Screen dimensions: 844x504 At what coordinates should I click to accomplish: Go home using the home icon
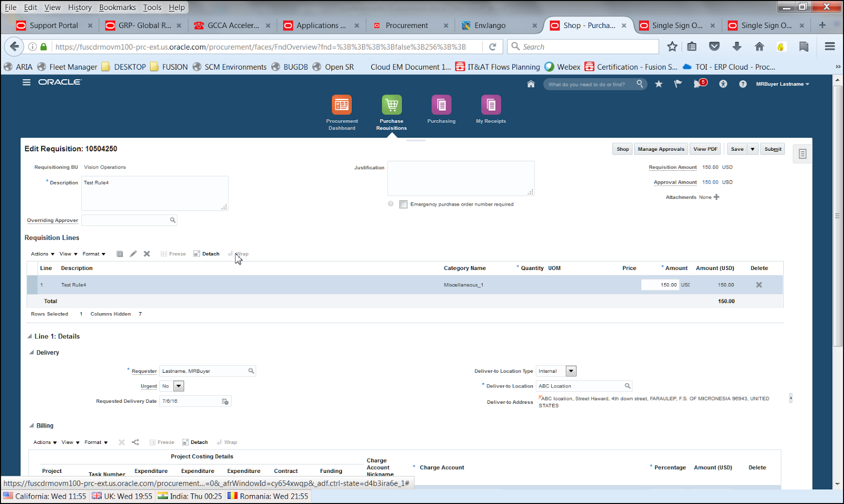click(x=531, y=83)
